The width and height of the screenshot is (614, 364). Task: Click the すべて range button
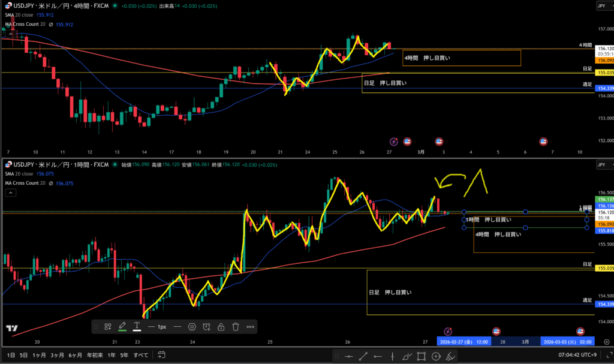click(x=141, y=355)
